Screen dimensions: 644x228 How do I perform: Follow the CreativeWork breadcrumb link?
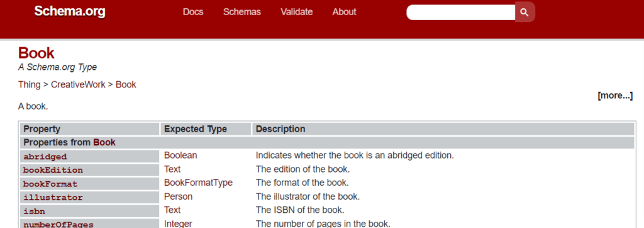[78, 85]
